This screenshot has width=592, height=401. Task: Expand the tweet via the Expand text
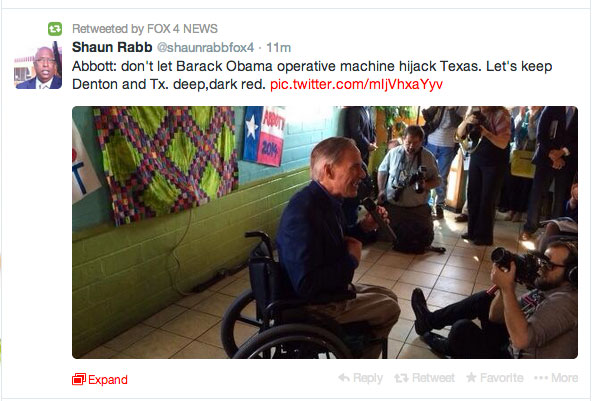(x=108, y=379)
